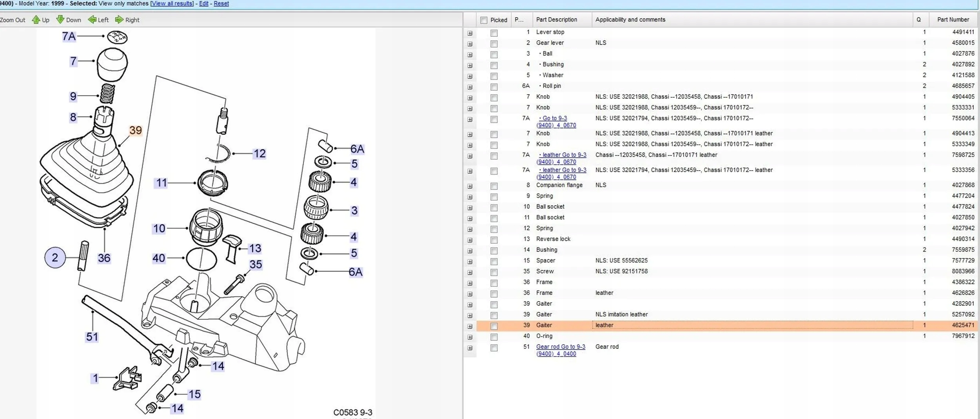Sort by Part Number column header
The height and width of the screenshot is (419, 980).
pos(953,20)
